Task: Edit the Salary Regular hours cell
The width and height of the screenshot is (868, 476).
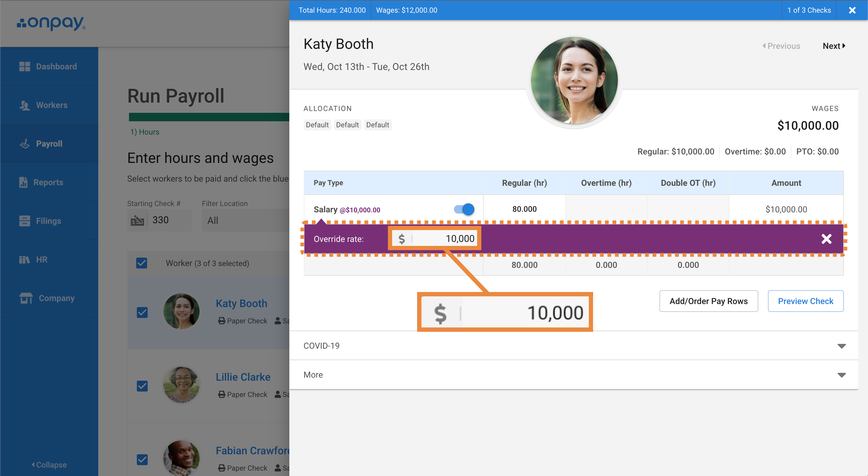Action: click(524, 209)
